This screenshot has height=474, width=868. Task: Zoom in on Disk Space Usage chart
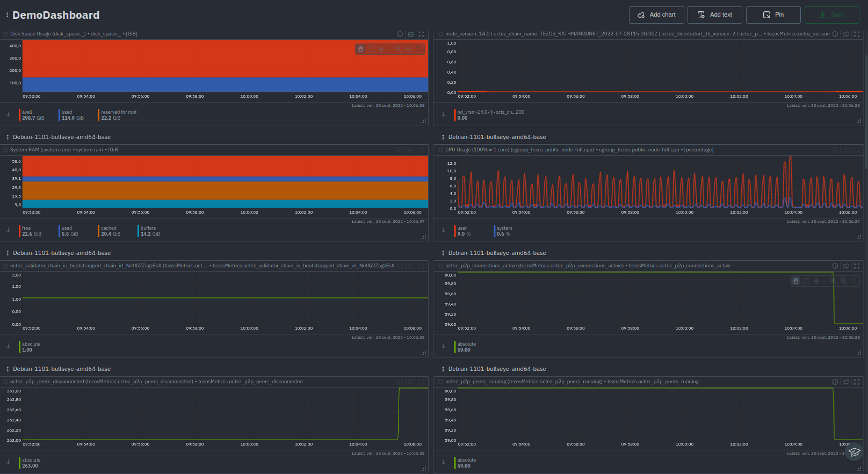click(x=398, y=49)
